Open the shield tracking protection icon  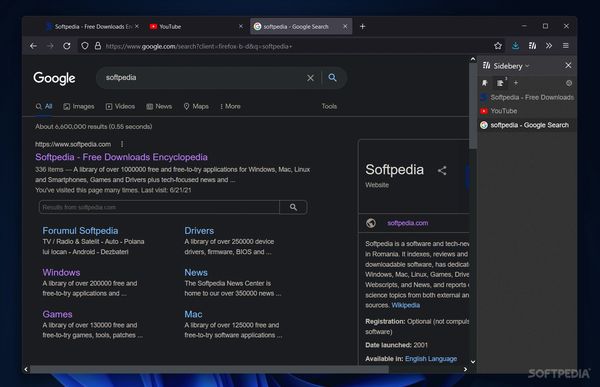(85, 46)
